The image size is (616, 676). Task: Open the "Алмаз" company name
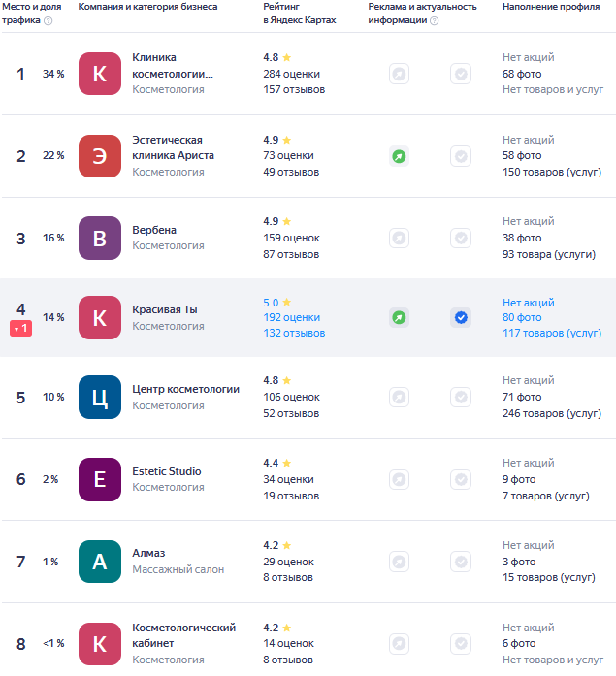148,553
